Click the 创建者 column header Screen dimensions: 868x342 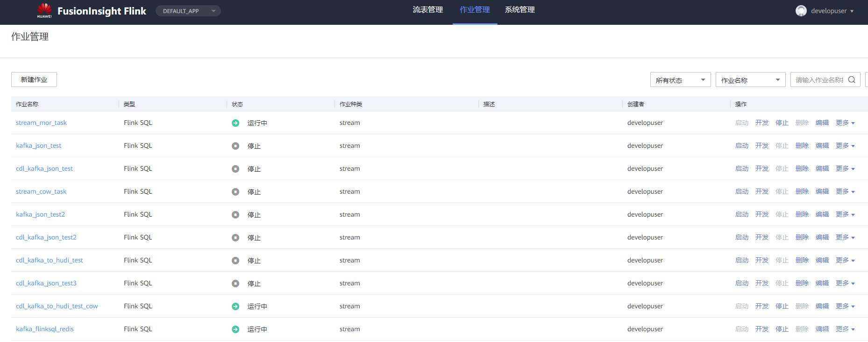click(x=636, y=104)
